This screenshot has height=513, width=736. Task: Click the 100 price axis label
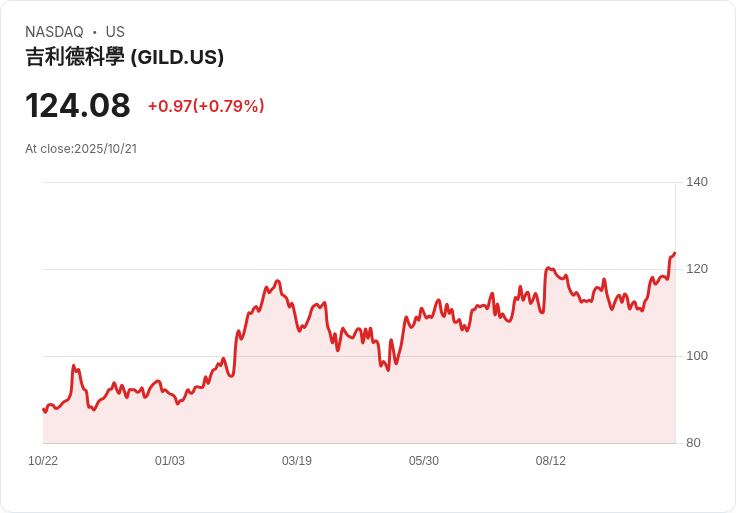point(697,356)
